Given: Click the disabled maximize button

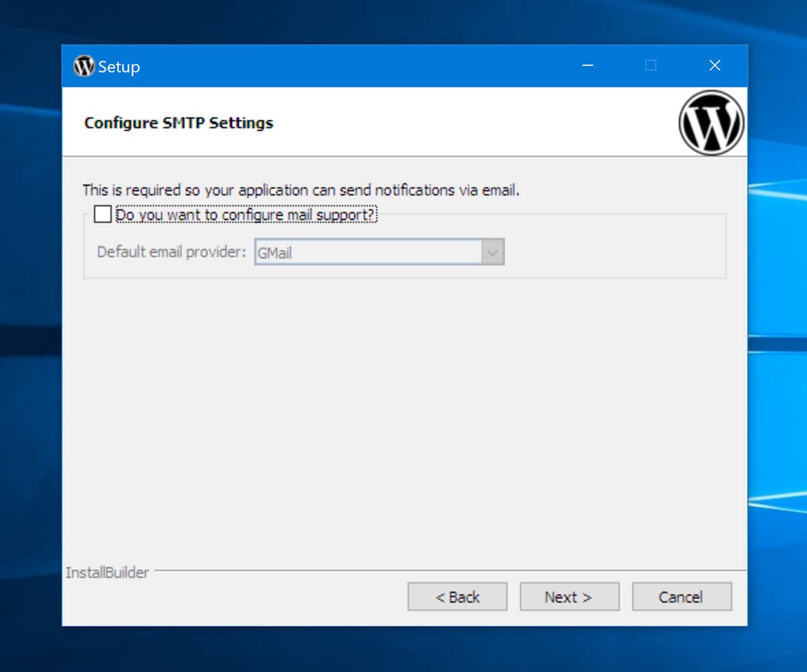Looking at the screenshot, I should [x=650, y=66].
